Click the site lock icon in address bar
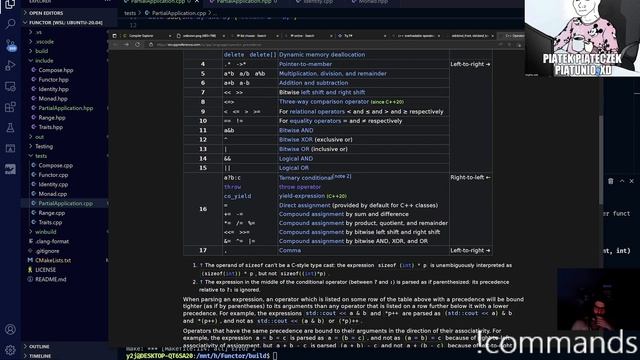Screen dimensions: 640x360 coord(151,44)
